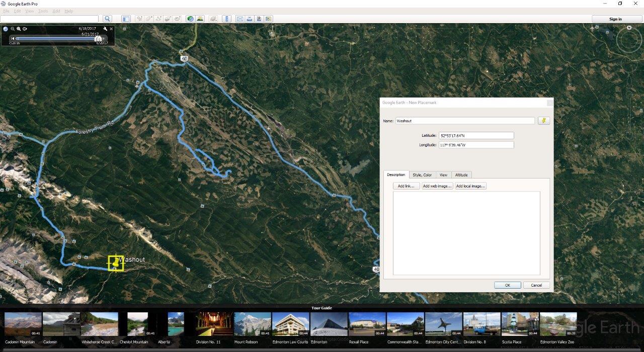The height and width of the screenshot is (352, 644).
Task: Open the Cadomin tour thumbnail
Action: pos(61,324)
